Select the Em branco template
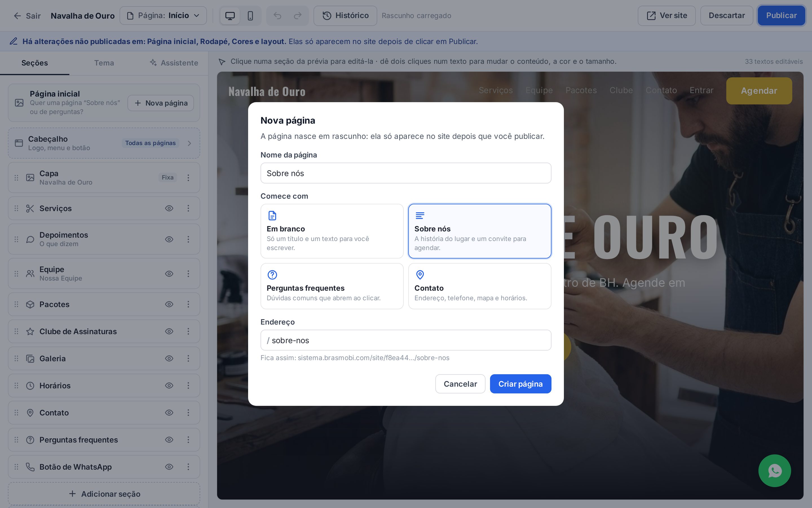Image resolution: width=812 pixels, height=508 pixels. coord(332,231)
